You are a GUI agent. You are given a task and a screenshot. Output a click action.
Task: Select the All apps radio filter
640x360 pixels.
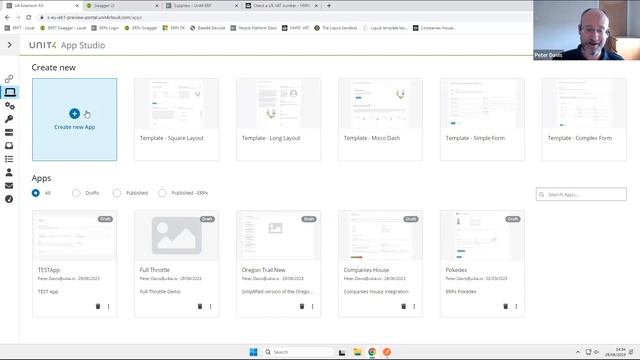coord(36,193)
